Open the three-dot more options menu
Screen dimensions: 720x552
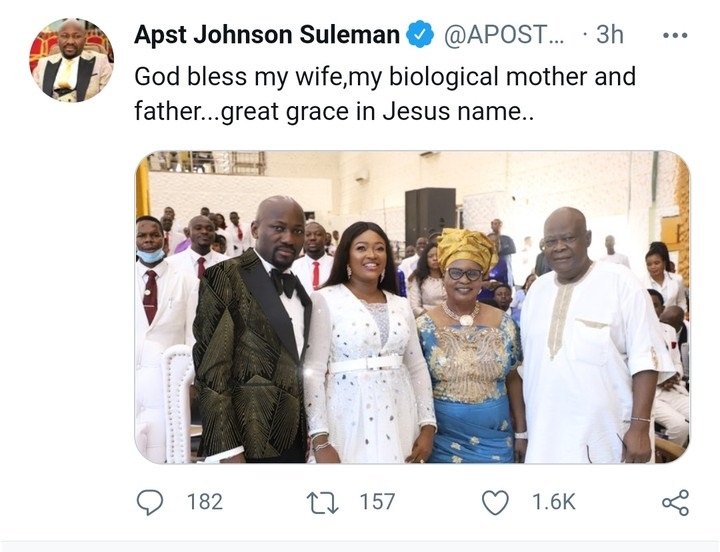click(x=675, y=35)
